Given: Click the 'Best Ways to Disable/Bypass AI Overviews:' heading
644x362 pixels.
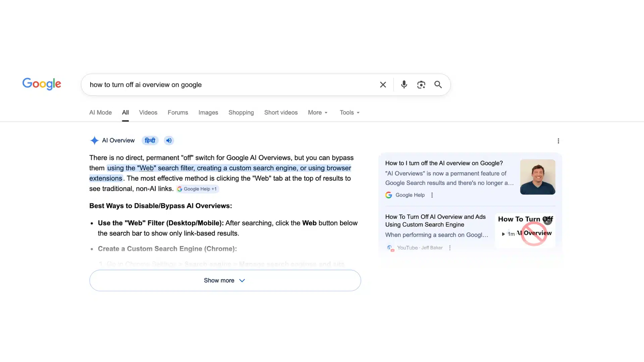Looking at the screenshot, I should (x=161, y=206).
